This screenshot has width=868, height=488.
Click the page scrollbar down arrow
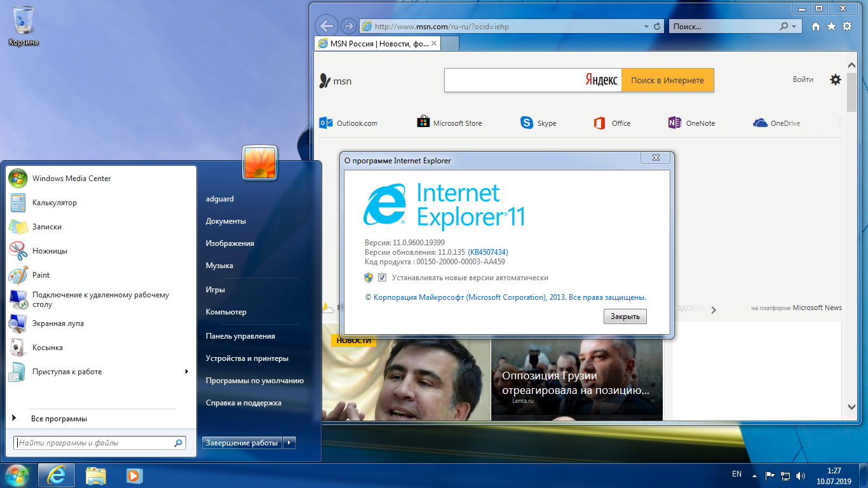pyautogui.click(x=852, y=407)
